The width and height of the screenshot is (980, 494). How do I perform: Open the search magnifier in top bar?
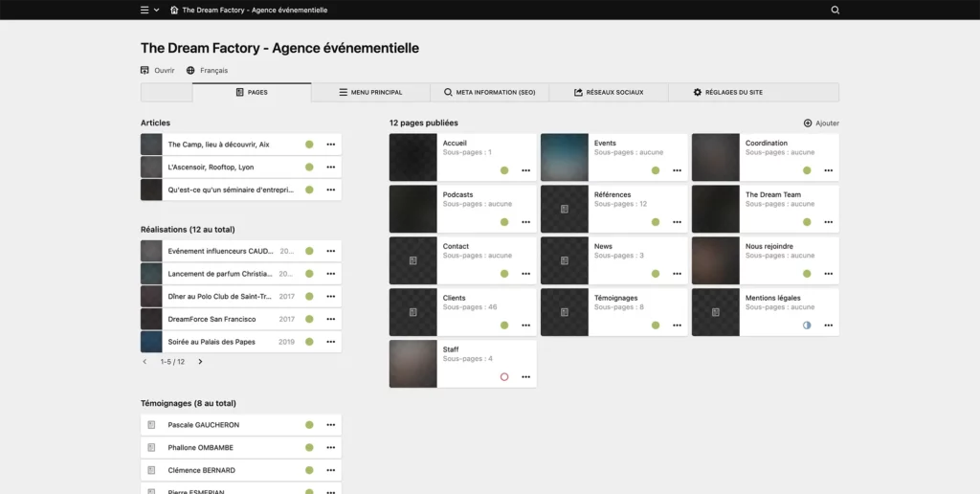click(x=835, y=10)
